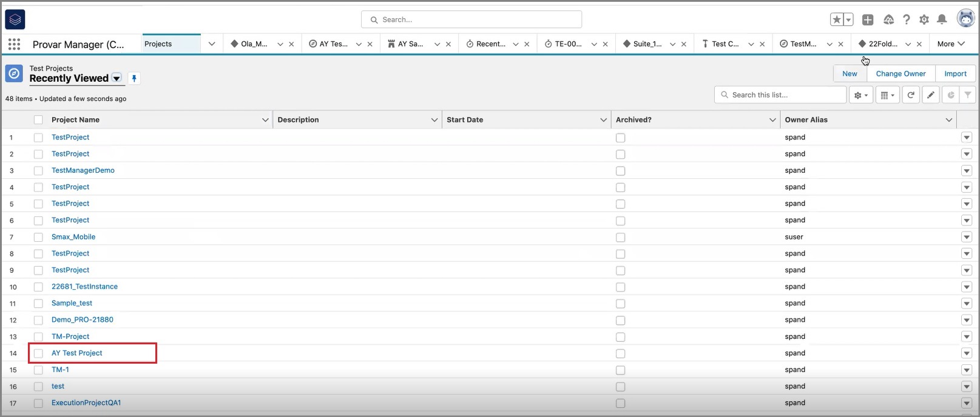Close the Ola_M... tab

click(x=291, y=44)
